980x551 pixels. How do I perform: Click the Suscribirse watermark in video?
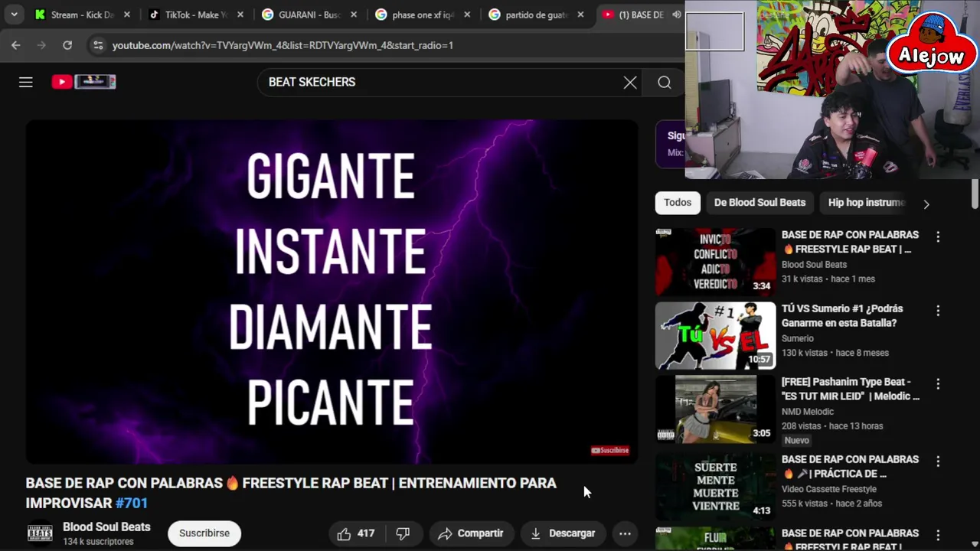[x=609, y=450]
